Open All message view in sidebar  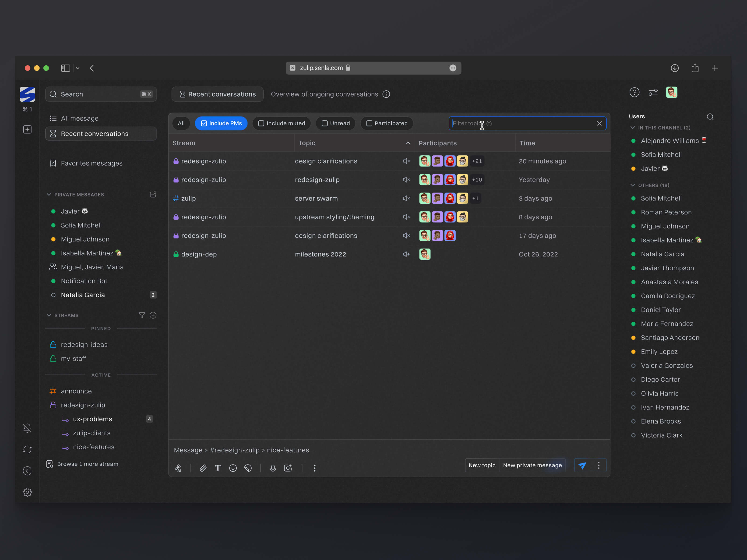(80, 119)
